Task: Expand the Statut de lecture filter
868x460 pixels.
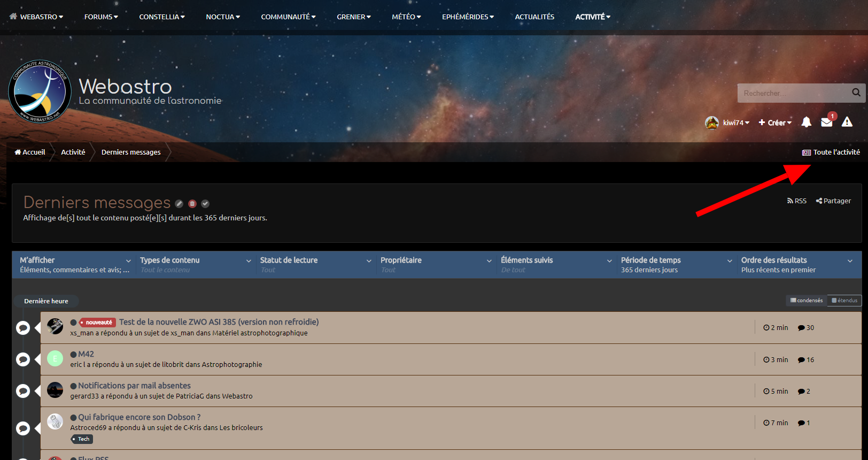Action: (315, 265)
